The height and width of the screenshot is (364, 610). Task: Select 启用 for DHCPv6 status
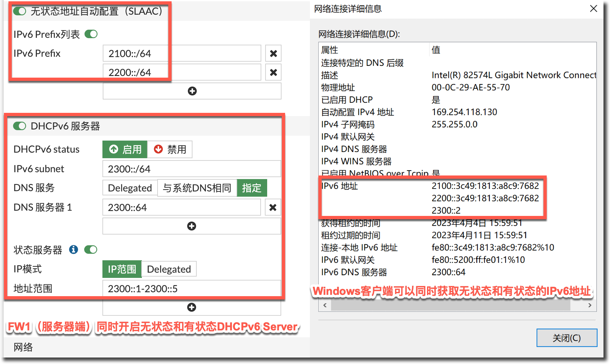pyautogui.click(x=125, y=149)
